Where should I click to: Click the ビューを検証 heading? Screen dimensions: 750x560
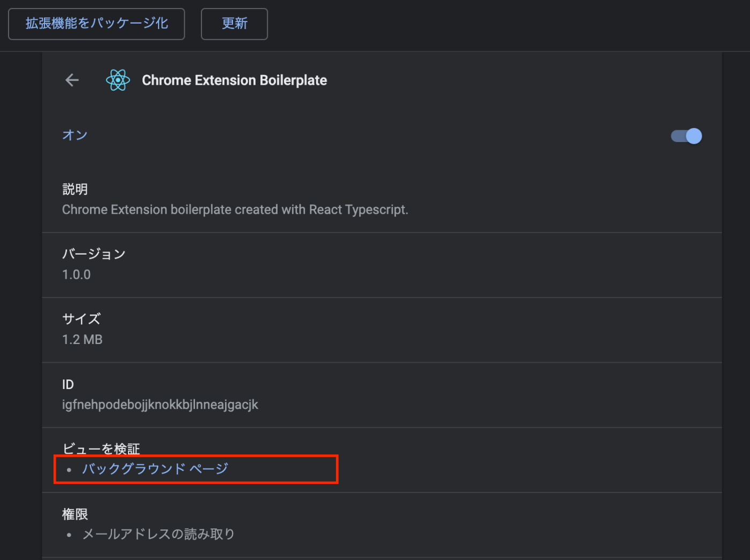tap(101, 449)
